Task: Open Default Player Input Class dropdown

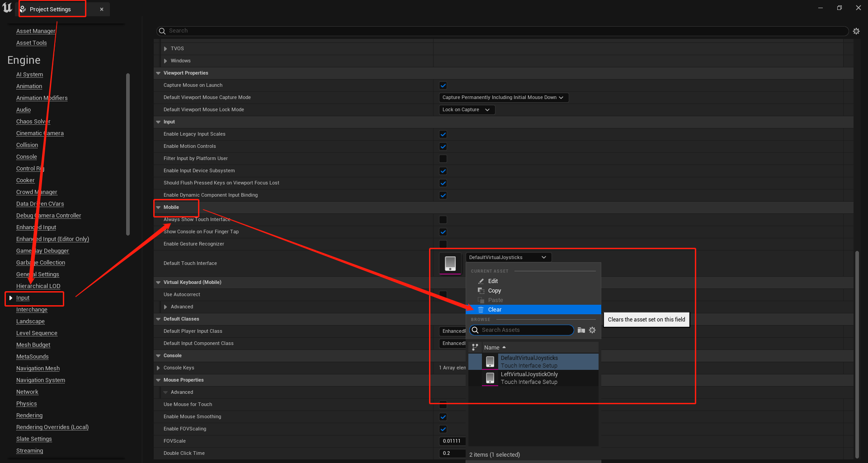Action: [453, 331]
